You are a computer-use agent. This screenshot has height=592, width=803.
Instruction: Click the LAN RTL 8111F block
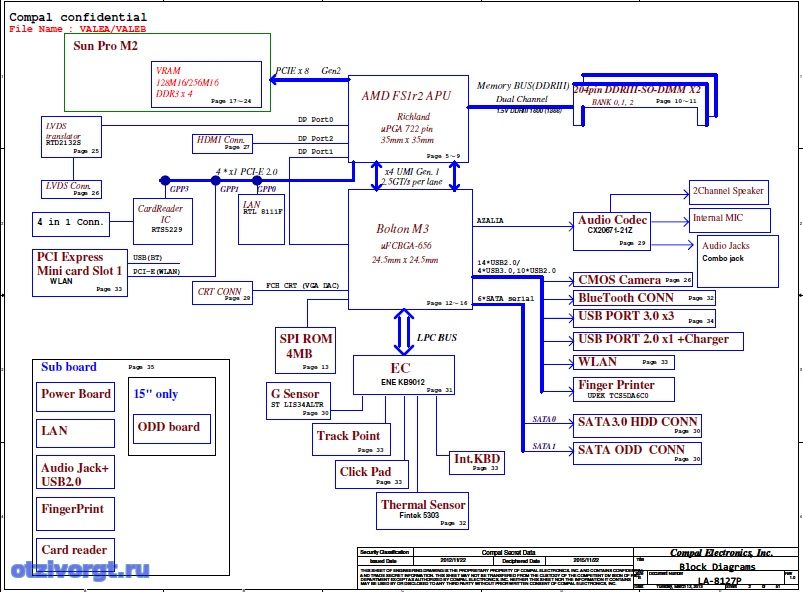click(x=261, y=220)
